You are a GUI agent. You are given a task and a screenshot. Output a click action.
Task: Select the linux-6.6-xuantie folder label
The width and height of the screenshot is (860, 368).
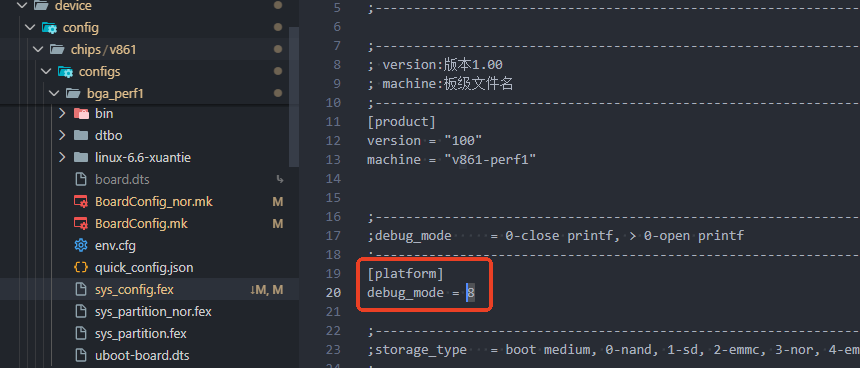pyautogui.click(x=143, y=158)
